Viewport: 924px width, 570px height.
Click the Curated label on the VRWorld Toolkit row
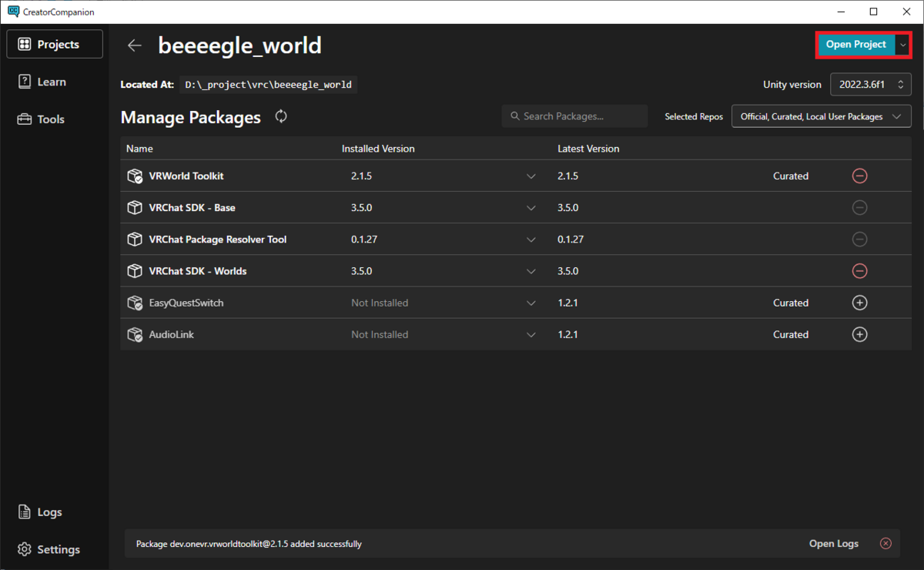pos(791,176)
